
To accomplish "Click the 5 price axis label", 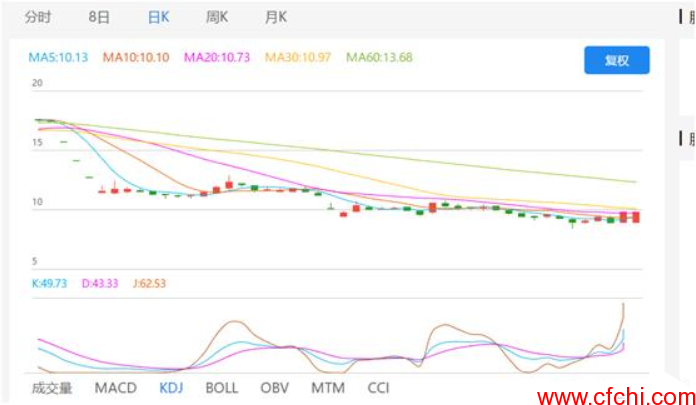I will [34, 262].
